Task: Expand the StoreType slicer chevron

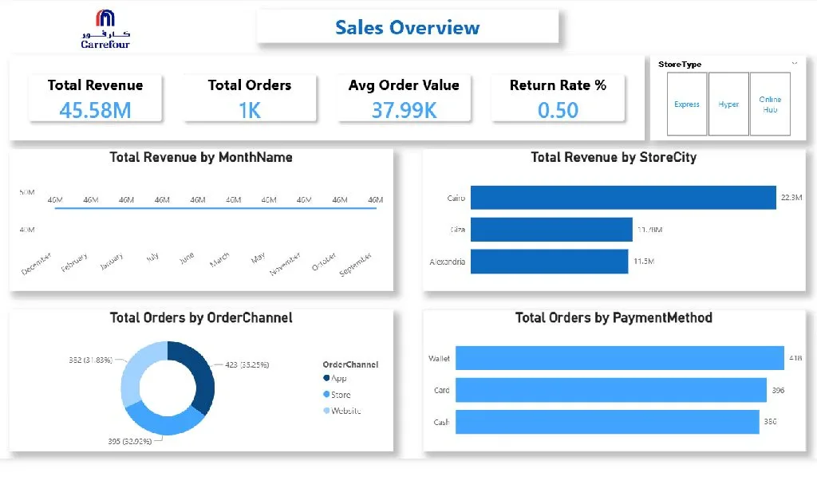Action: pos(795,64)
